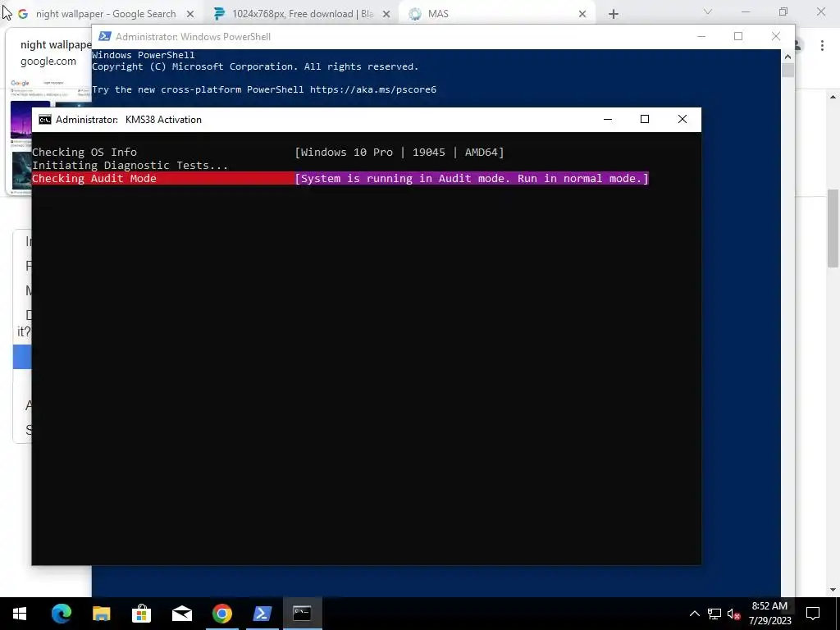840x630 pixels.
Task: Open clock showing 8:52 AM
Action: pos(769,614)
